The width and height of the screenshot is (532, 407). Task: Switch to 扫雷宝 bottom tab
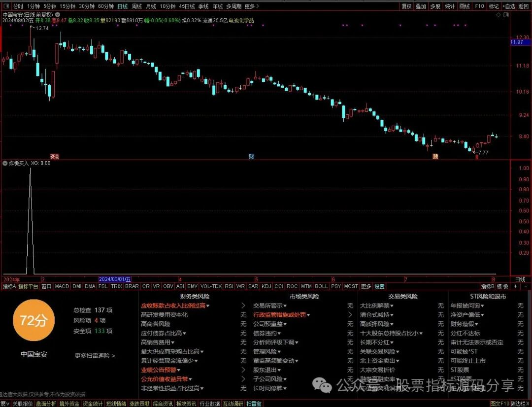254,404
